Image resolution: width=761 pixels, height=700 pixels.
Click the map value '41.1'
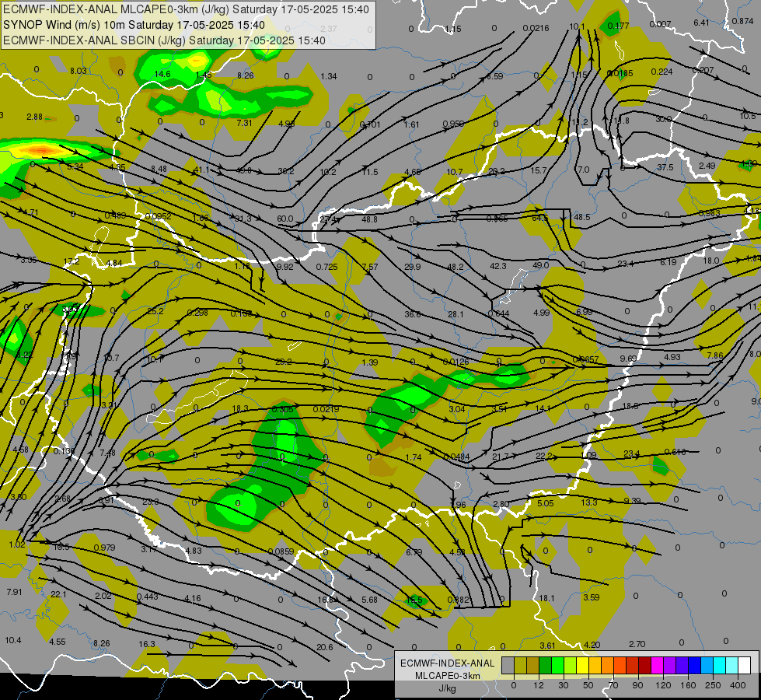(x=201, y=170)
